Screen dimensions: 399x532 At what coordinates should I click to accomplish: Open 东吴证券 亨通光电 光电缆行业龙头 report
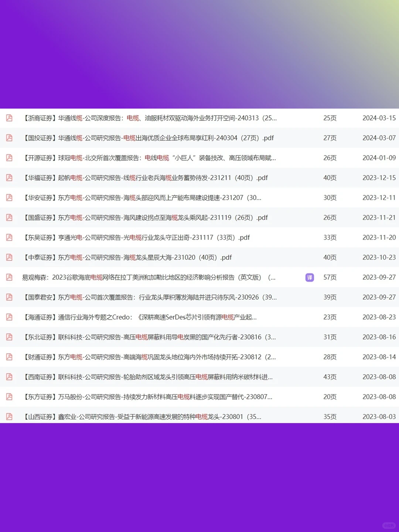[x=136, y=238]
